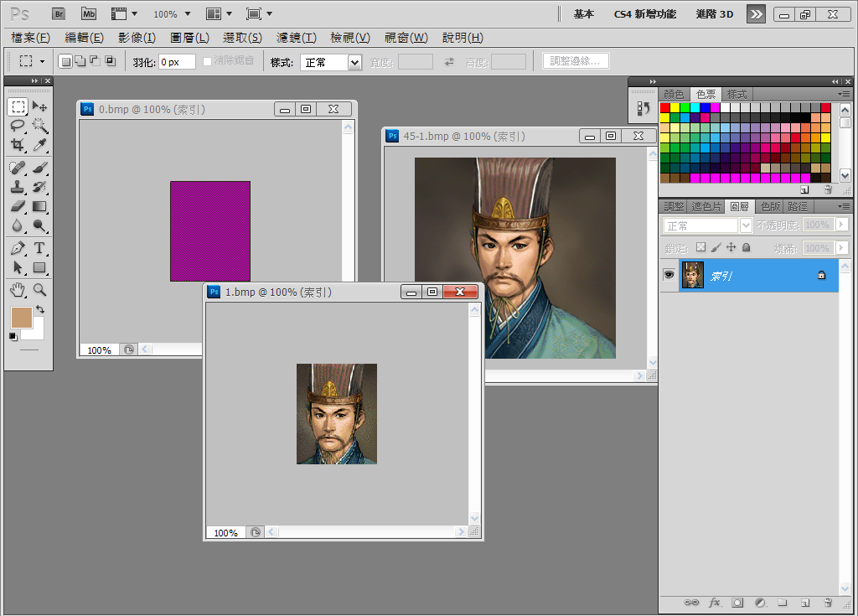Image resolution: width=858 pixels, height=616 pixels.
Task: Expand the workspace list double-arrow button
Action: pos(756,13)
